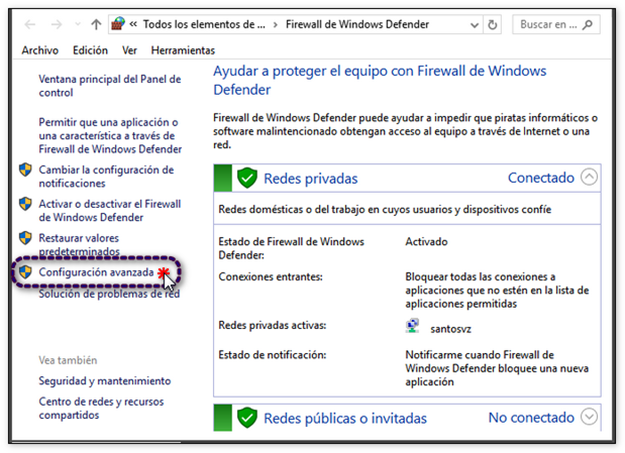Click the search magnifier icon
Image resolution: width=625 pixels, height=453 pixels.
click(587, 25)
